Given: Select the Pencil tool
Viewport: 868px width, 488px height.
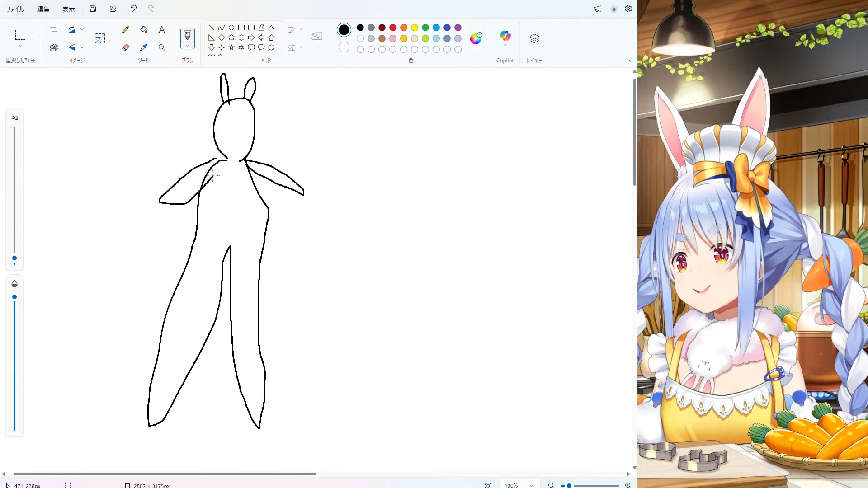Looking at the screenshot, I should coord(126,29).
